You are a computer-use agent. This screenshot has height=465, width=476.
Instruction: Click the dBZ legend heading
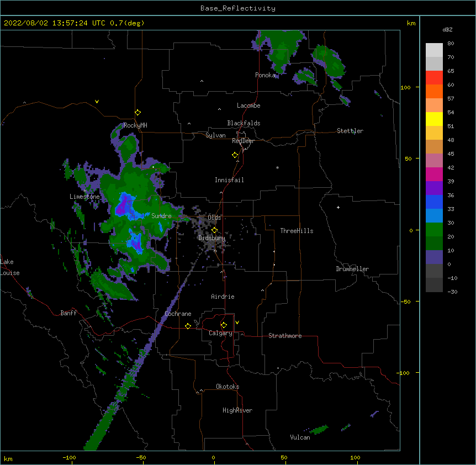447,29
